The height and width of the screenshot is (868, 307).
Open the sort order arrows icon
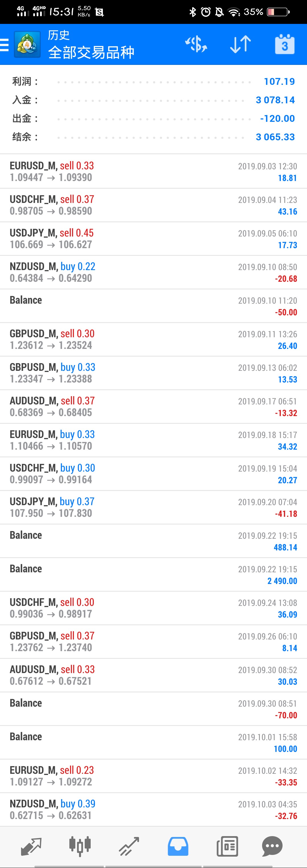[x=240, y=44]
